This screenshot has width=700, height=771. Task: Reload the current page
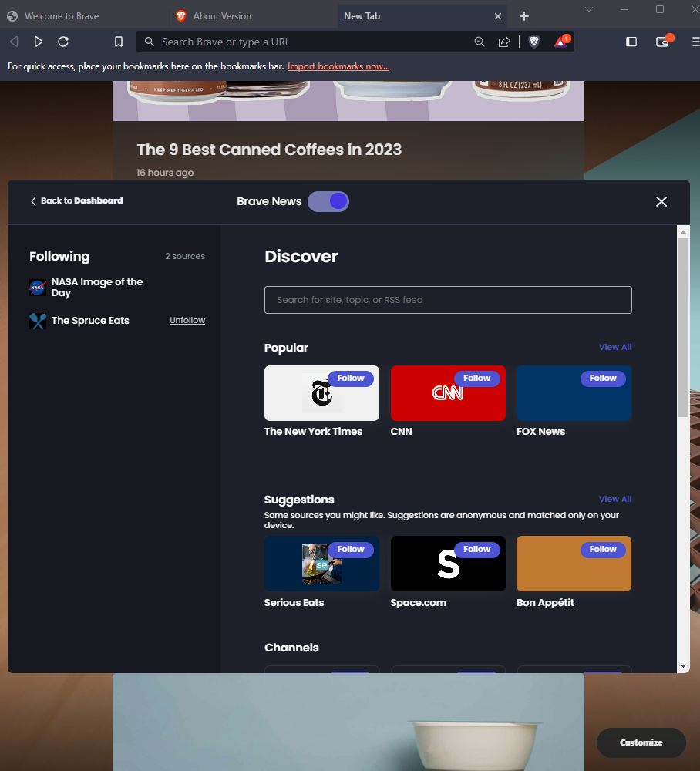[63, 42]
